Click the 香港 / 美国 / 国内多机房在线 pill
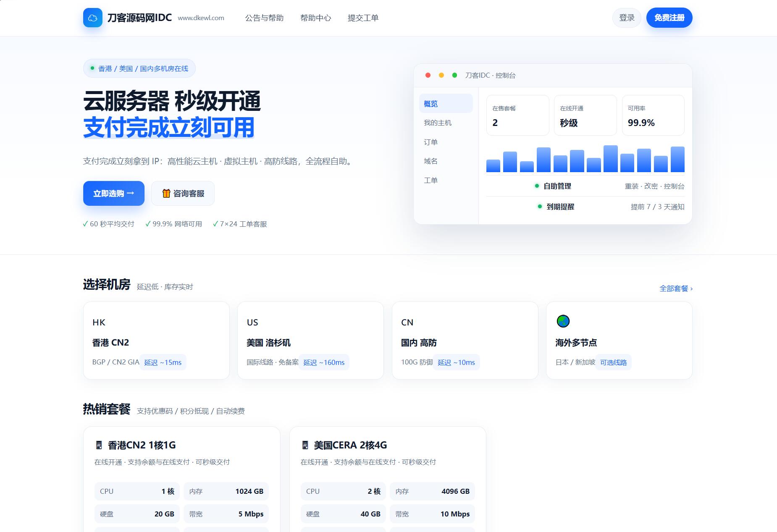The height and width of the screenshot is (532, 777). pyautogui.click(x=139, y=68)
